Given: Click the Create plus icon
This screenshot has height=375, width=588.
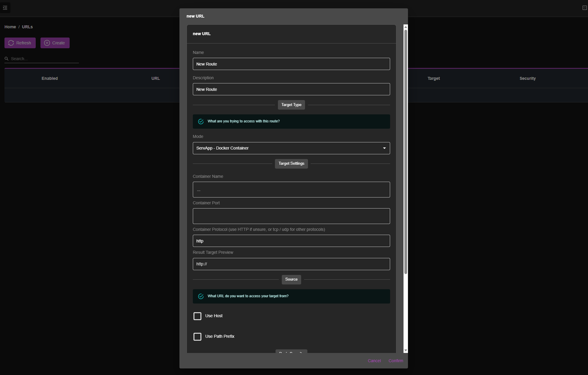Looking at the screenshot, I should pyautogui.click(x=47, y=43).
